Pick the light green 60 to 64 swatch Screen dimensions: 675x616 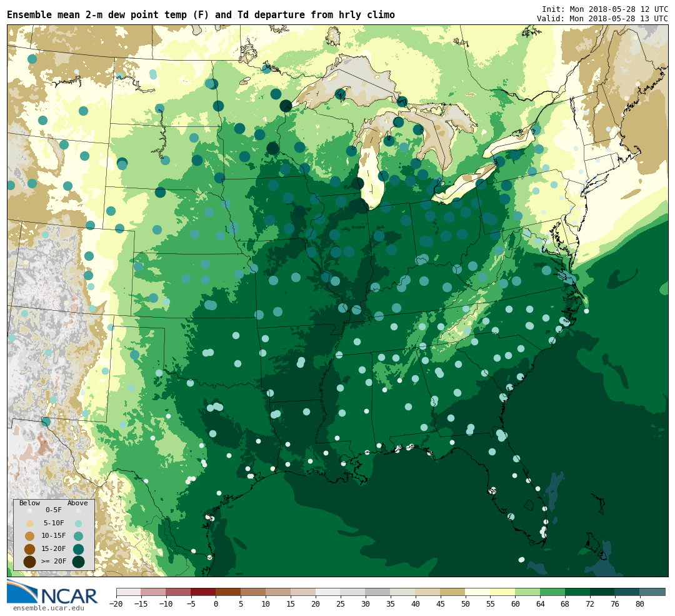527,592
